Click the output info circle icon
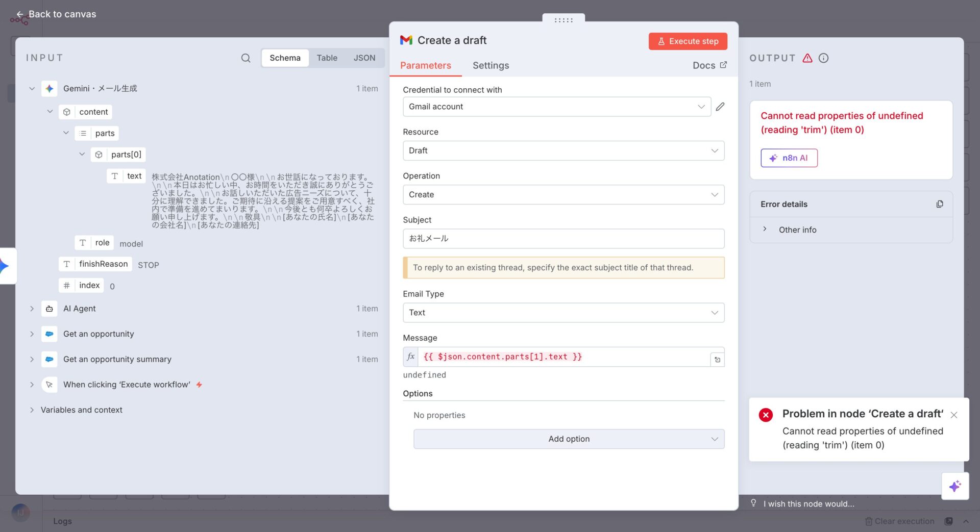980x532 pixels. (823, 58)
